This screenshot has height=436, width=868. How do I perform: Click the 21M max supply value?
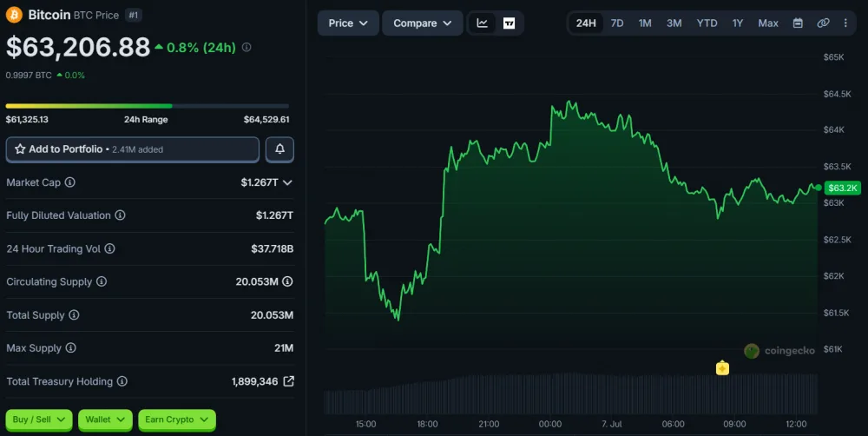tap(284, 348)
